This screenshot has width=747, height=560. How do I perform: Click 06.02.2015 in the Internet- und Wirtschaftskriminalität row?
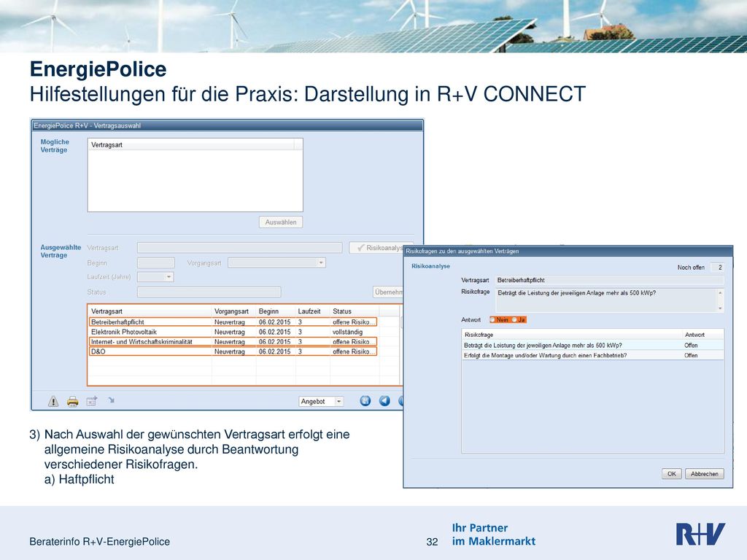(274, 342)
